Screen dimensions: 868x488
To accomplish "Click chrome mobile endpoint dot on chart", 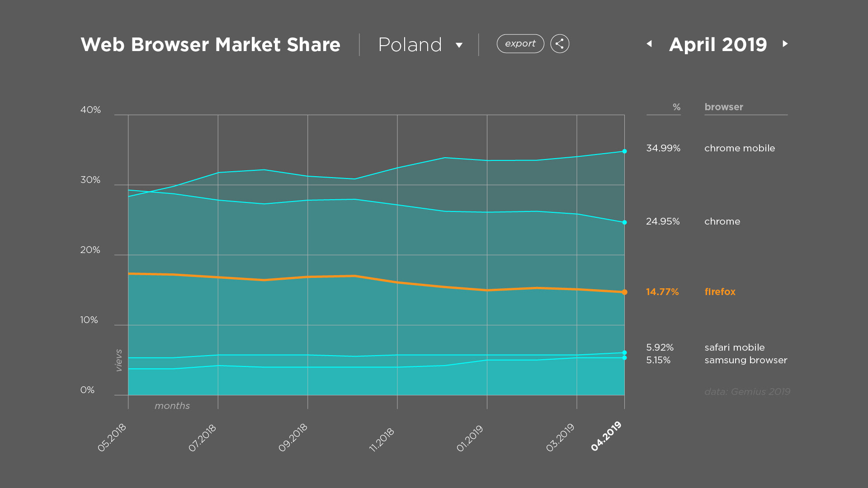I will (x=624, y=151).
